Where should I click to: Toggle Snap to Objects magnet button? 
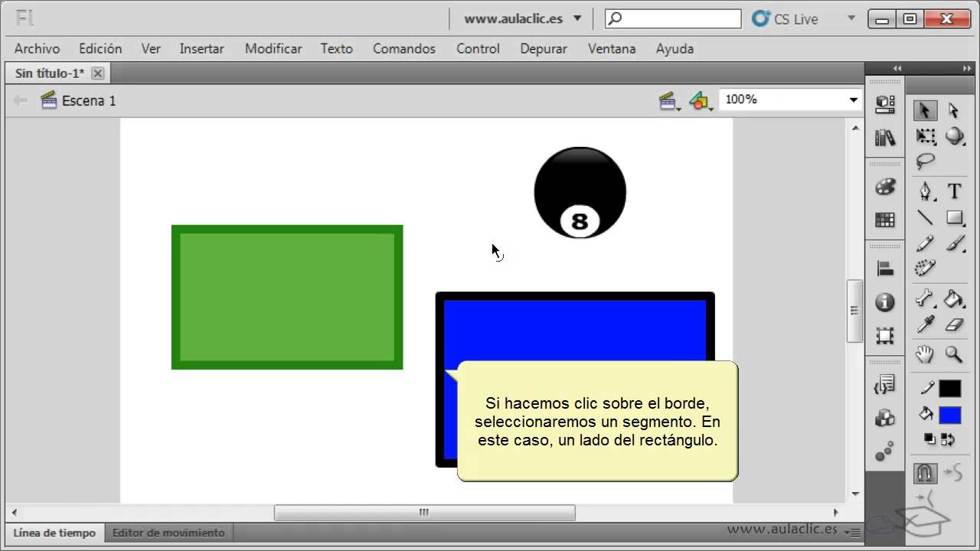coord(926,473)
